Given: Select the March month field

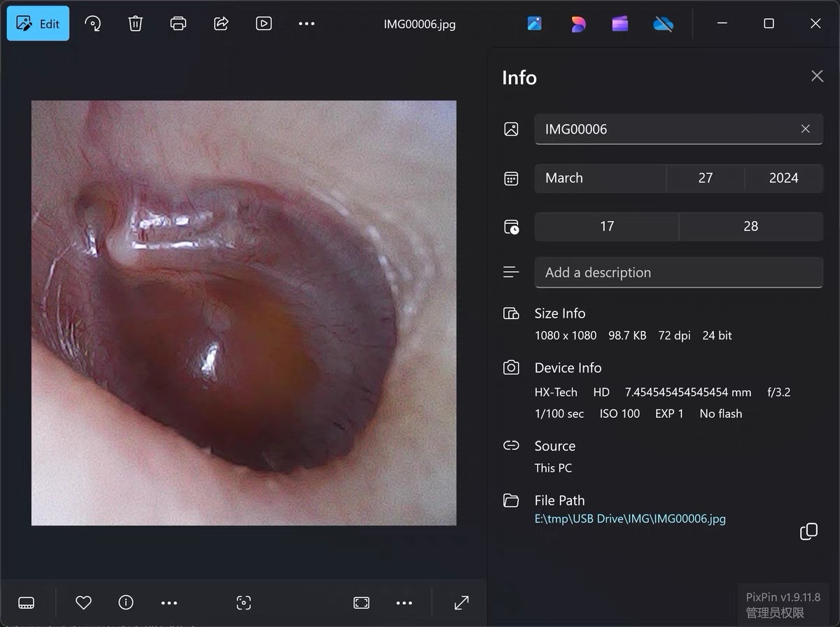Looking at the screenshot, I should [600, 178].
